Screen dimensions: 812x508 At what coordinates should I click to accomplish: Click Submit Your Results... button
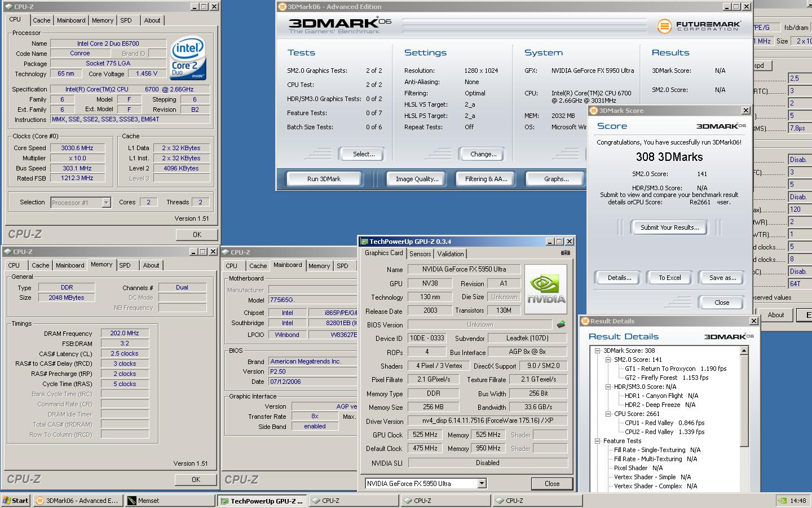pos(669,227)
